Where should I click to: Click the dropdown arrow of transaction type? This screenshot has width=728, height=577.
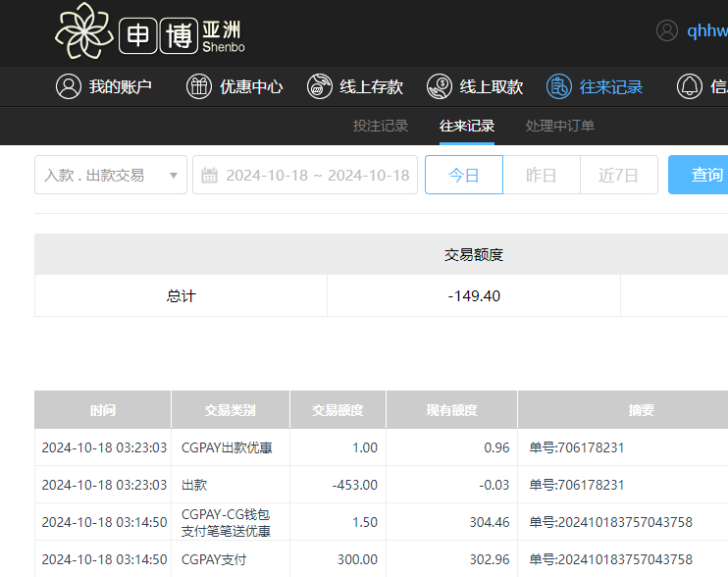click(174, 176)
